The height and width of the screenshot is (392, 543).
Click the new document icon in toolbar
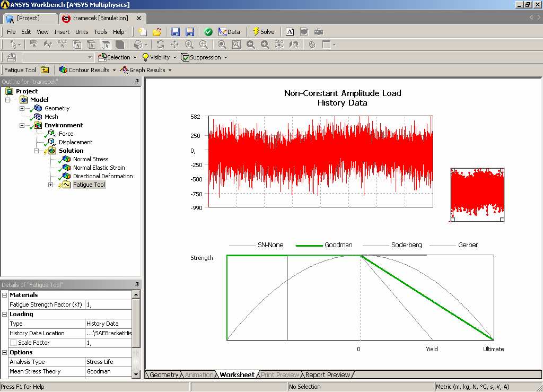coord(143,32)
